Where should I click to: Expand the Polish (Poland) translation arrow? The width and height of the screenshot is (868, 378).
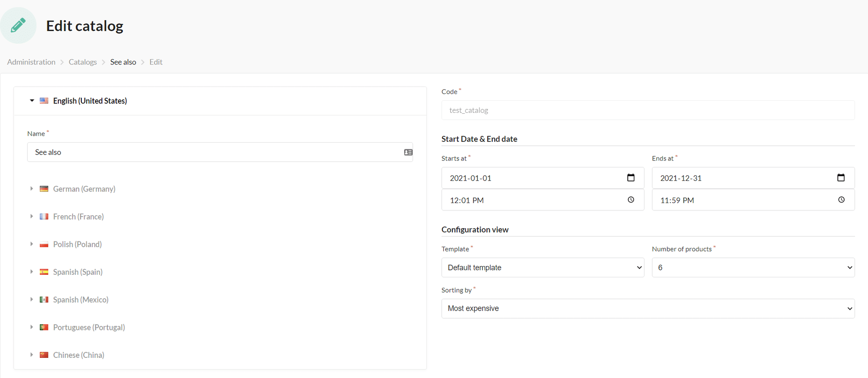(31, 244)
